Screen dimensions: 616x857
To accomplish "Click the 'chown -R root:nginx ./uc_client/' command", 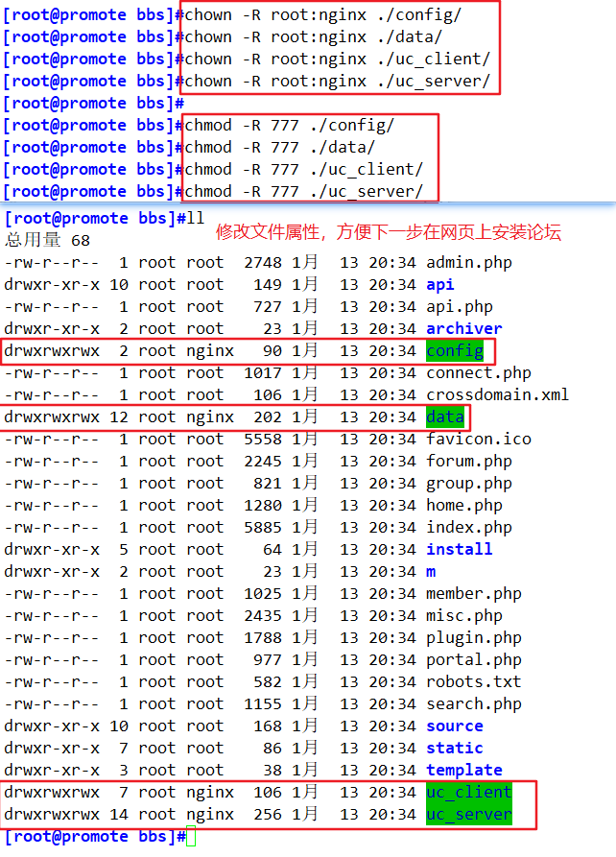I will [x=337, y=60].
